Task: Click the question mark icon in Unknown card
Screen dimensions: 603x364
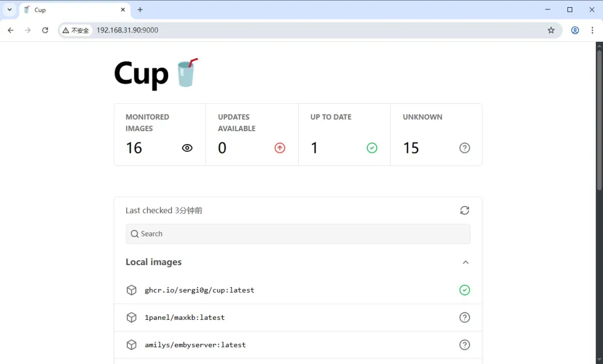Action: click(x=465, y=148)
